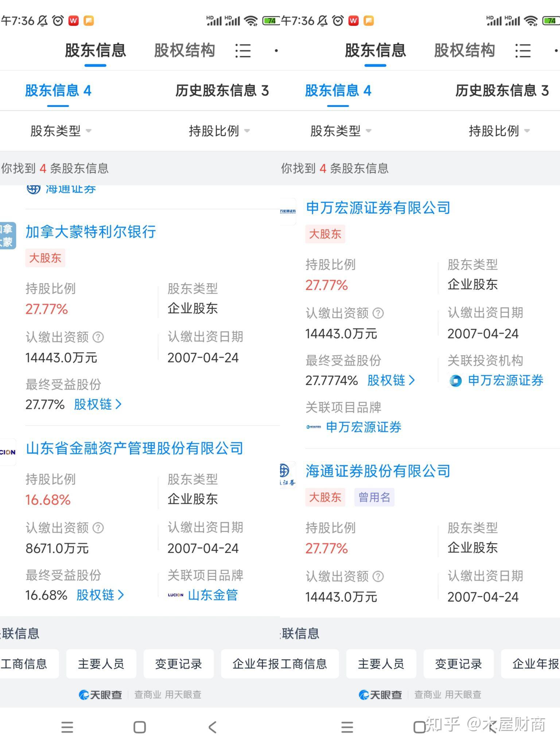The height and width of the screenshot is (747, 560).
Task: Tap 主要人员 button on left screen
Action: click(101, 664)
